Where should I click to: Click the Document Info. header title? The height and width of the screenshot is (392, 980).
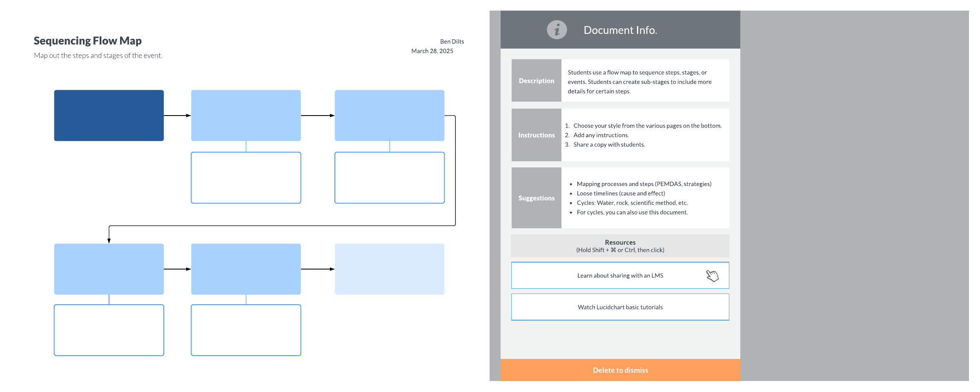pyautogui.click(x=620, y=30)
